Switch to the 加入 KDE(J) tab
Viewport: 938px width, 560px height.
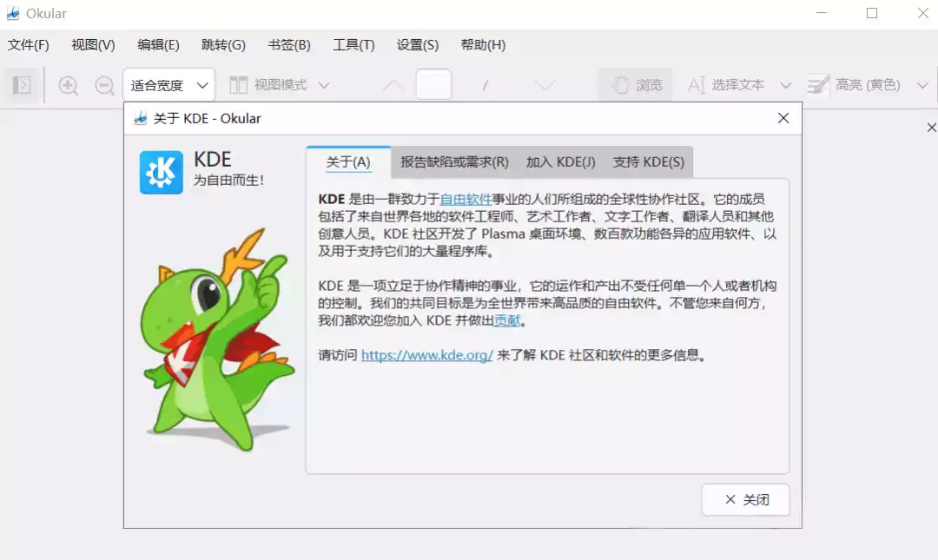[560, 162]
